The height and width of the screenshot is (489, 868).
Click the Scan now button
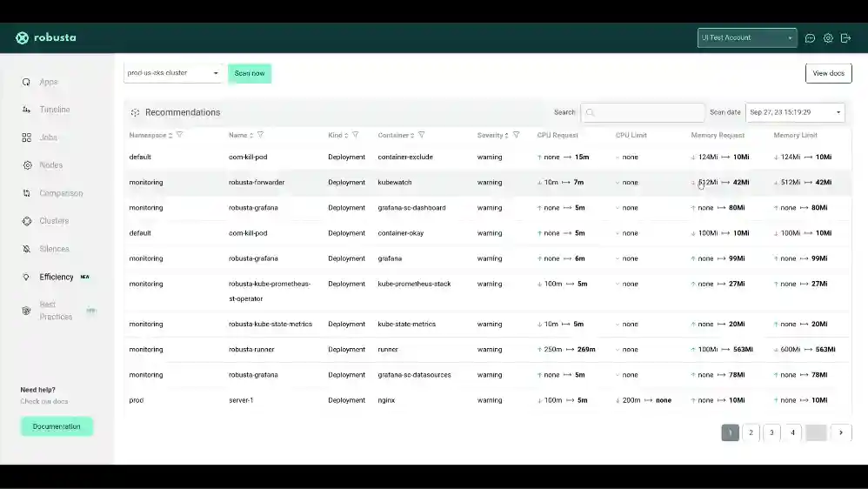pyautogui.click(x=250, y=73)
